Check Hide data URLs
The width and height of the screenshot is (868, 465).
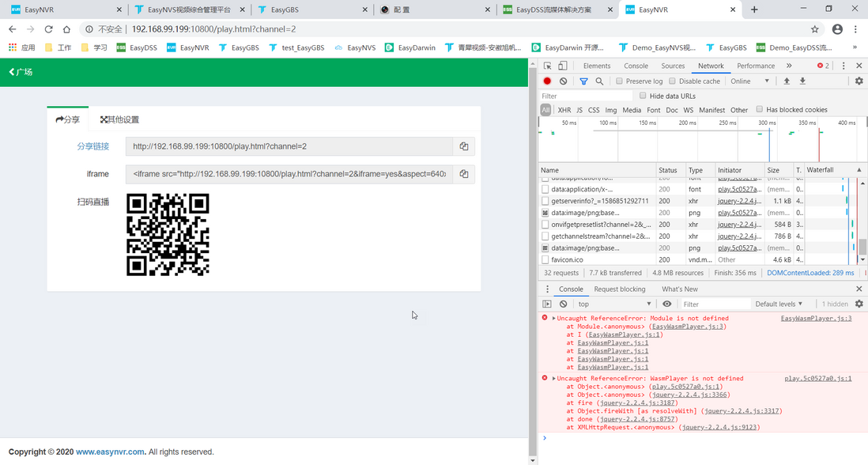[x=643, y=95]
